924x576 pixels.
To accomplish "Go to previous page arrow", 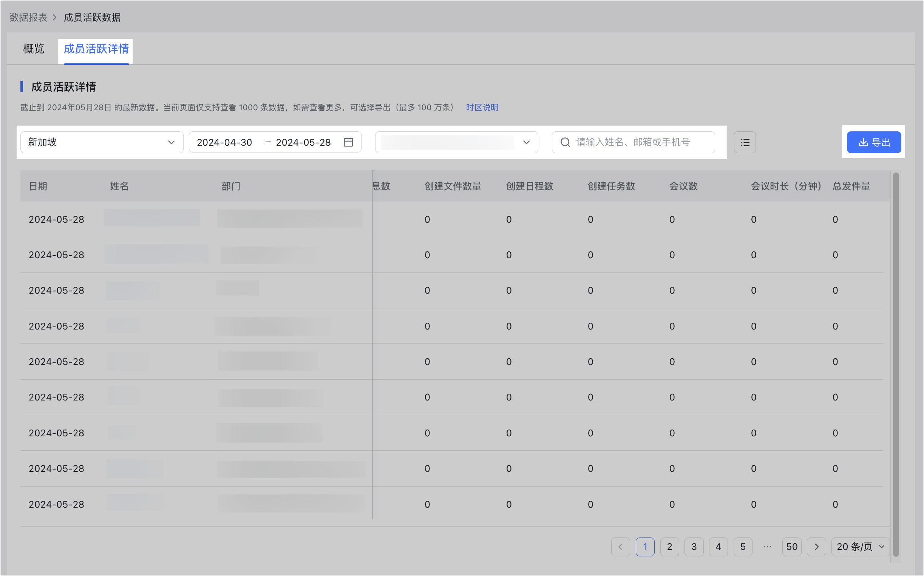I will coord(620,547).
